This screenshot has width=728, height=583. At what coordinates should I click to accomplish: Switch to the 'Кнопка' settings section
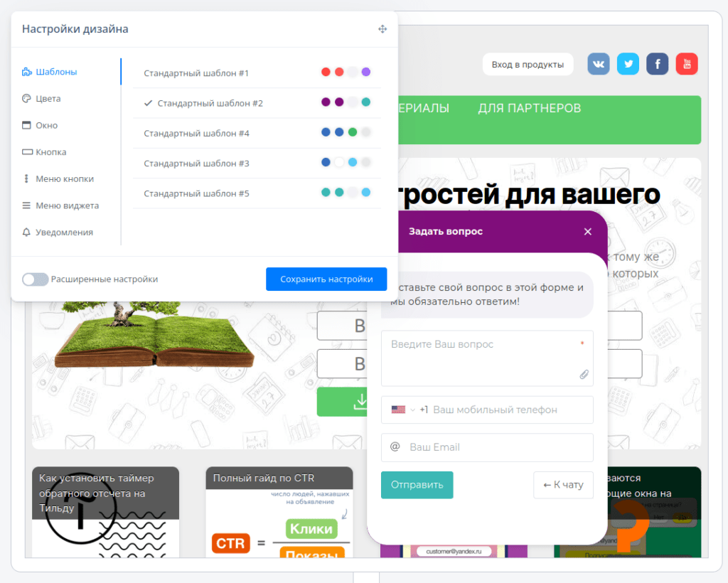(50, 152)
